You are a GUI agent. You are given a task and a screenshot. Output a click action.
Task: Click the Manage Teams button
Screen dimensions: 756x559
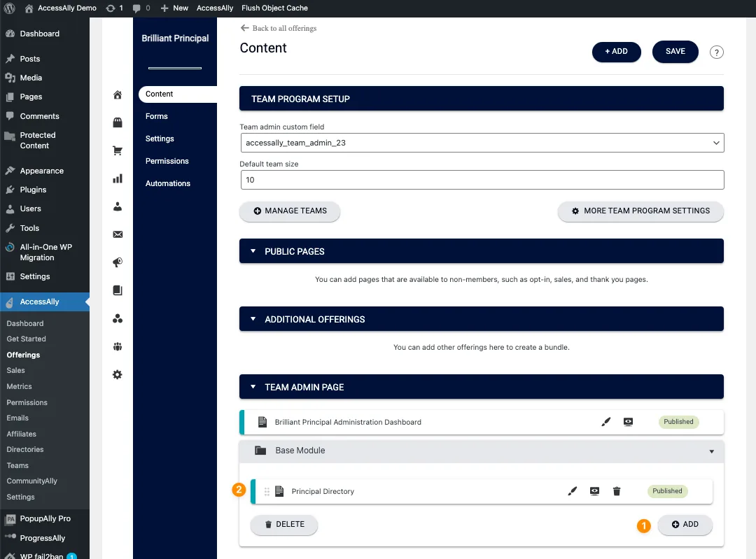tap(289, 211)
